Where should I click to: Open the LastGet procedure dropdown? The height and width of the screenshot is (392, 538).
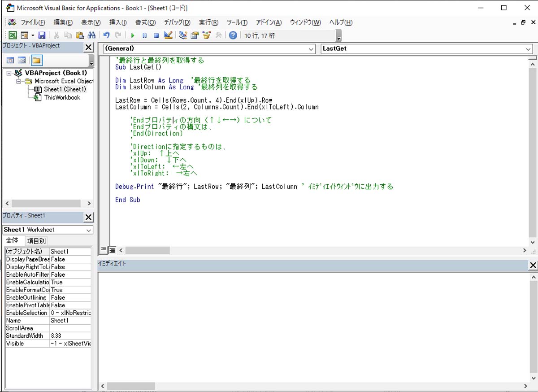528,49
